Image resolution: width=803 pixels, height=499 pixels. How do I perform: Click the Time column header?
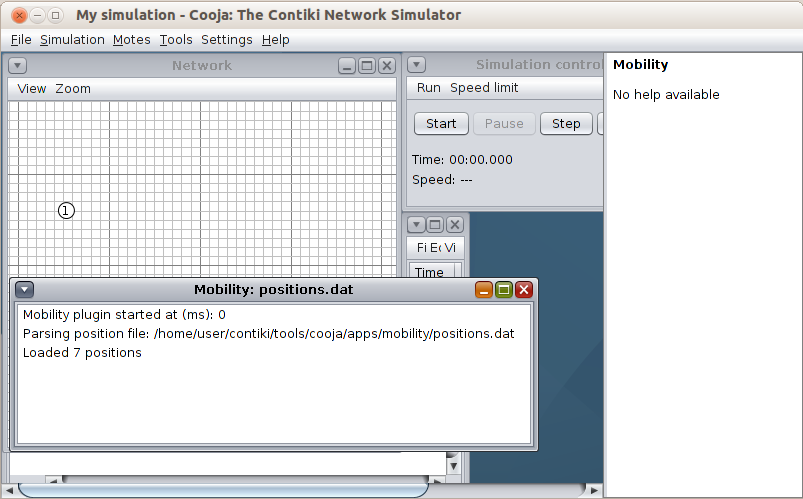[x=429, y=272]
